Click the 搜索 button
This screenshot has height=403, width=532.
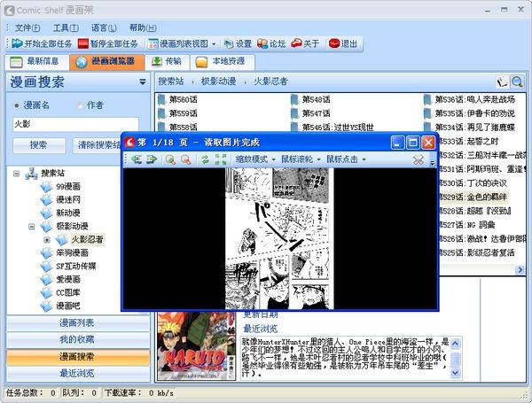[x=39, y=145]
